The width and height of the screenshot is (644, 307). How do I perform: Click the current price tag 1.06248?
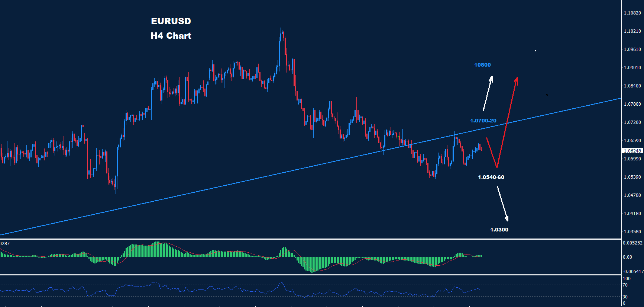[x=632, y=151]
